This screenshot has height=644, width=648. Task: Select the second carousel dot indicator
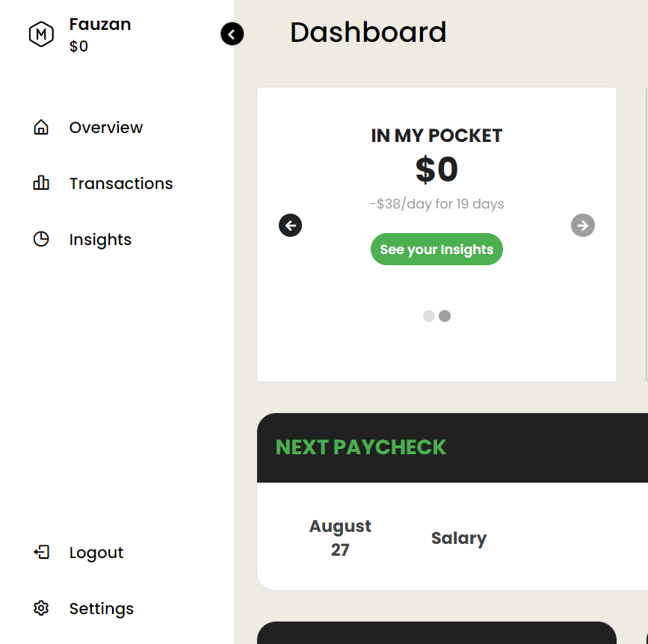click(445, 316)
